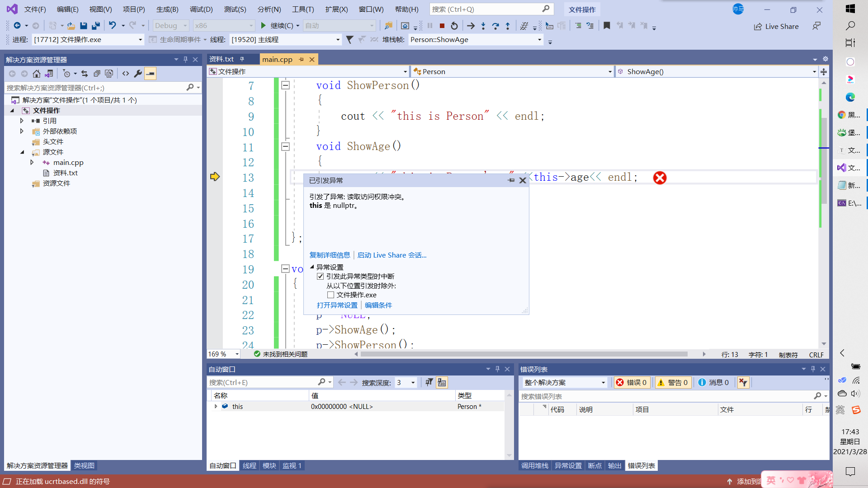Click Home icon in Solution Explorer
868x488 pixels.
(x=37, y=74)
